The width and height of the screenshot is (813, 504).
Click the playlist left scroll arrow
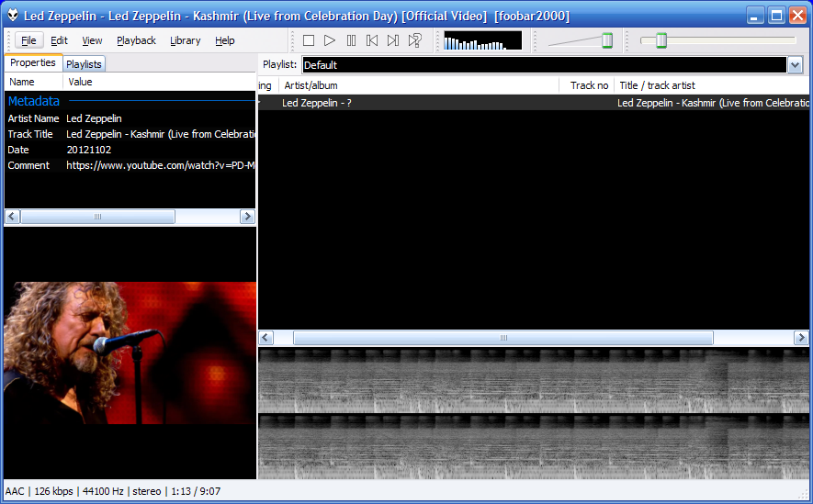[x=266, y=338]
